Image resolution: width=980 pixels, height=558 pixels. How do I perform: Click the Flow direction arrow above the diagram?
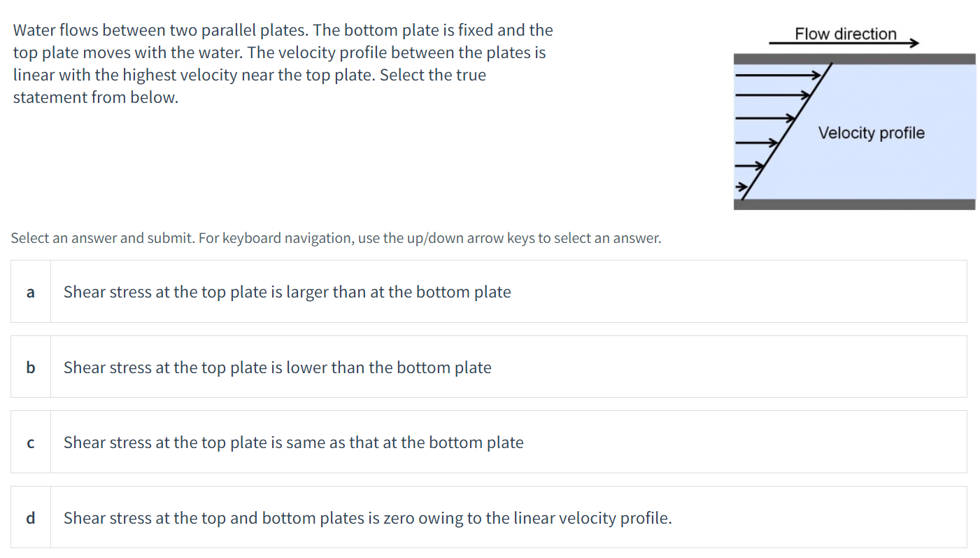pos(843,43)
